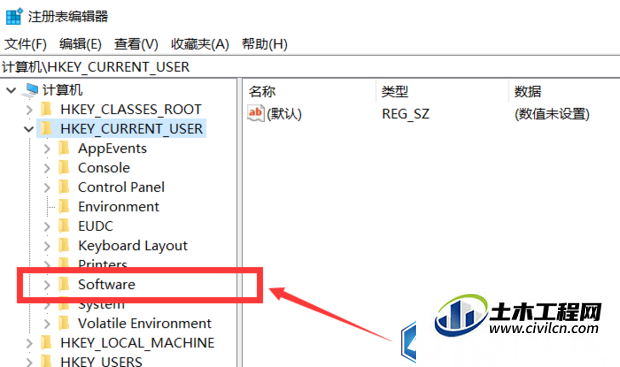Click the Console folder icon
The width and height of the screenshot is (620, 367).
64,167
